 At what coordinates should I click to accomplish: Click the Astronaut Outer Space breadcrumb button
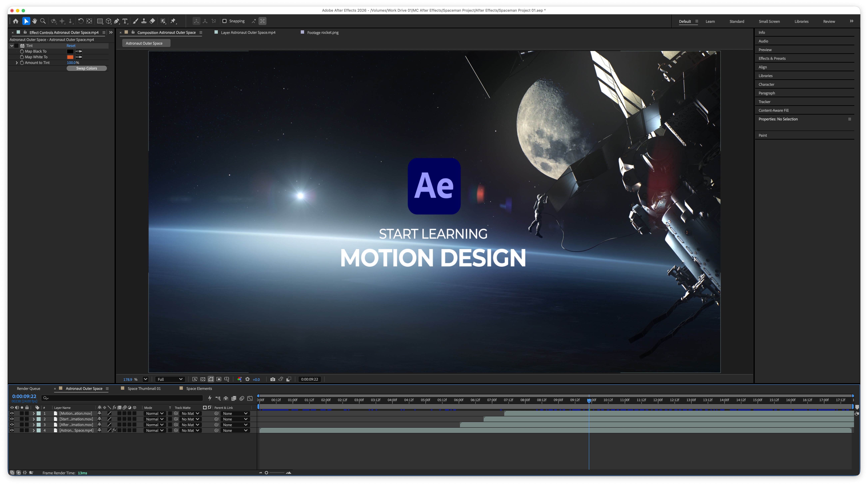click(146, 43)
